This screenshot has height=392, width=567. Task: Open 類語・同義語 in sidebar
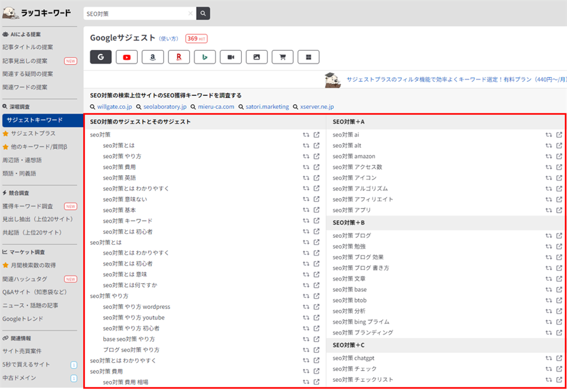[x=19, y=173]
